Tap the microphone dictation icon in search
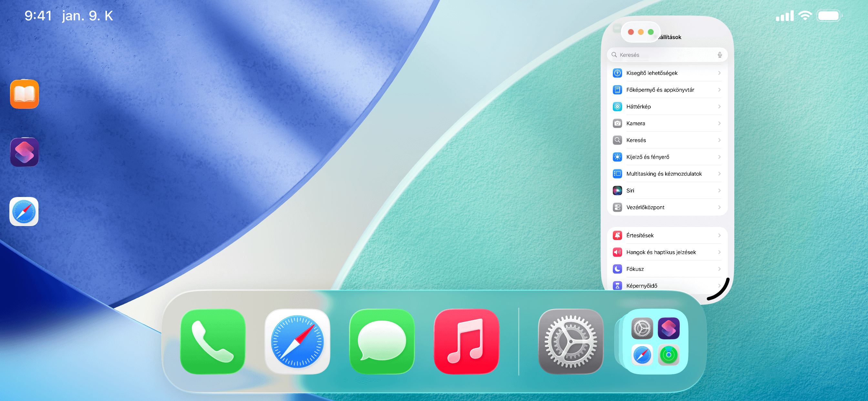Viewport: 868px width, 401px height. click(719, 55)
